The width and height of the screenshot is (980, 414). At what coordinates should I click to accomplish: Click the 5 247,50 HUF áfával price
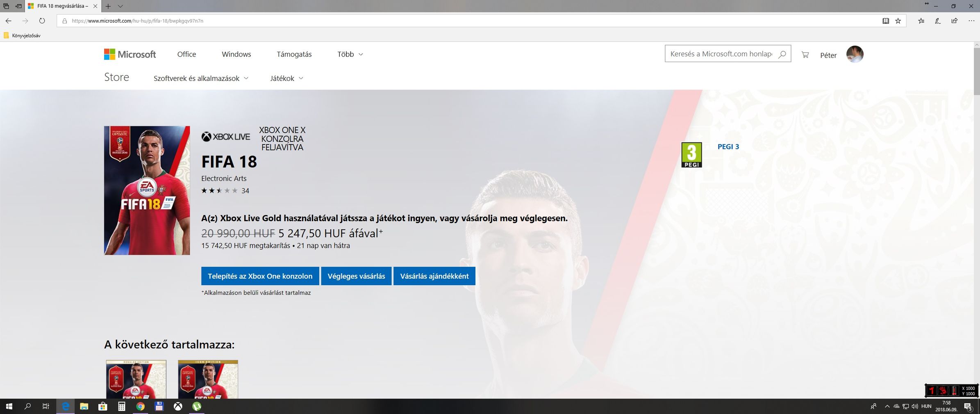331,233
